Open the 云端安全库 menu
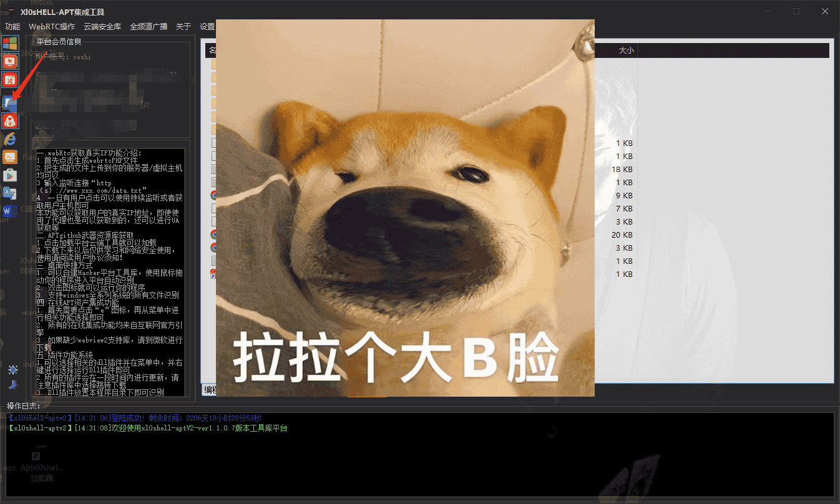The image size is (840, 504). [x=102, y=26]
